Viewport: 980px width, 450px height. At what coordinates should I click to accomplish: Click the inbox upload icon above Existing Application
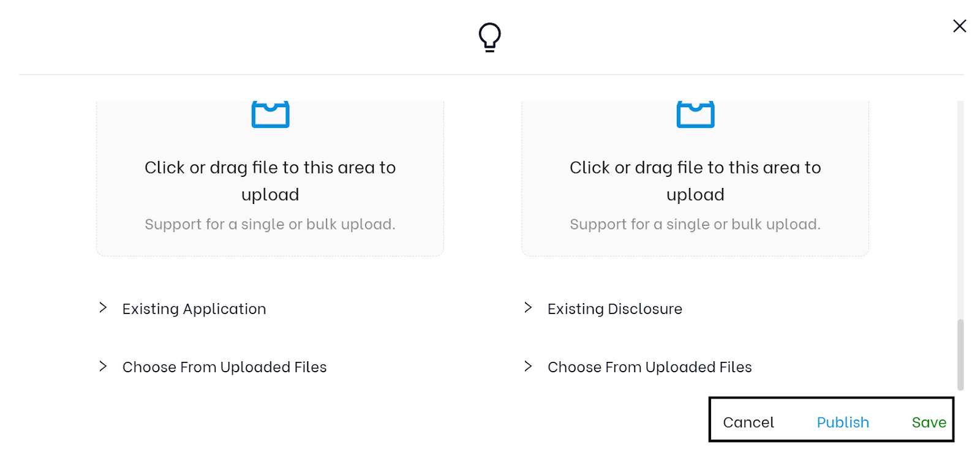click(270, 114)
